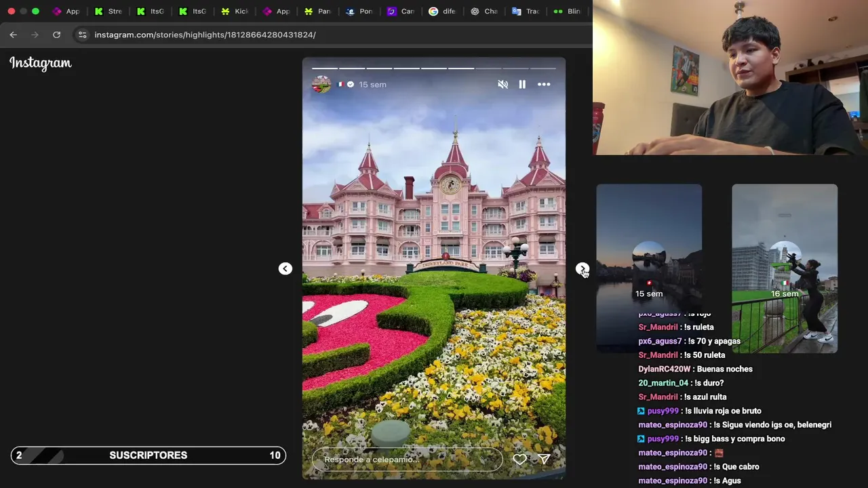
Task: Switch to the 'Cha' ChatGPT browser tab
Action: pos(484,12)
